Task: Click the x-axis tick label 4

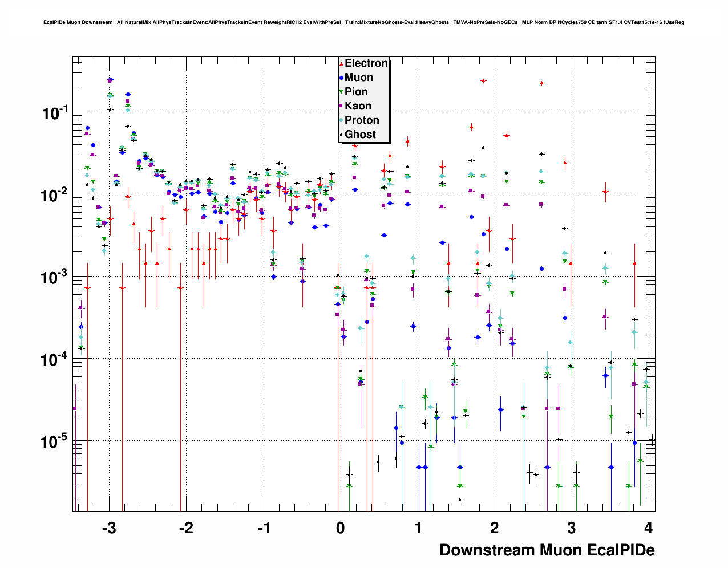Action: [648, 528]
